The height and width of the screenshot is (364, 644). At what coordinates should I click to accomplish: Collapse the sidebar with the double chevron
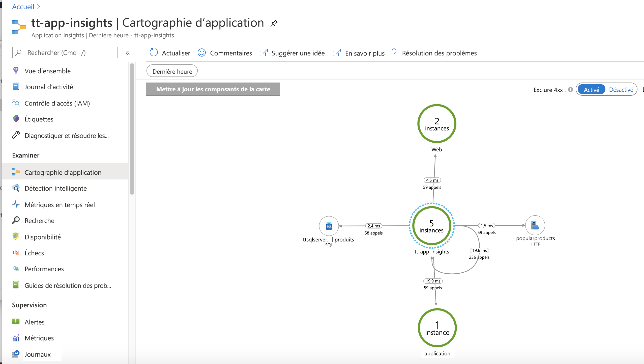(x=128, y=53)
